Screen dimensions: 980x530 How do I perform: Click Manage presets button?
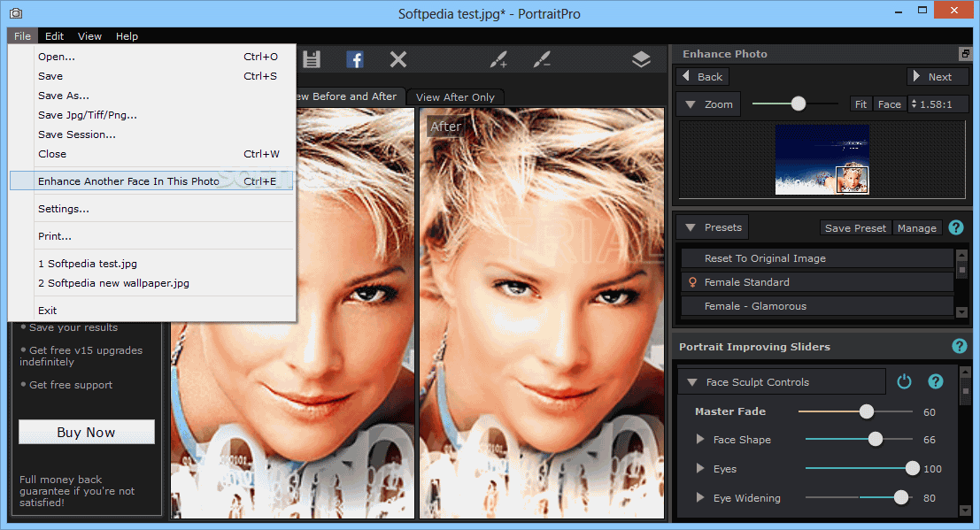tap(917, 228)
